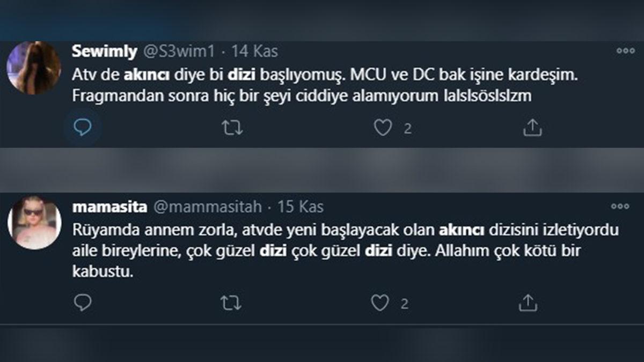Click the retweet icon on Sewimly's tweet

click(233, 127)
